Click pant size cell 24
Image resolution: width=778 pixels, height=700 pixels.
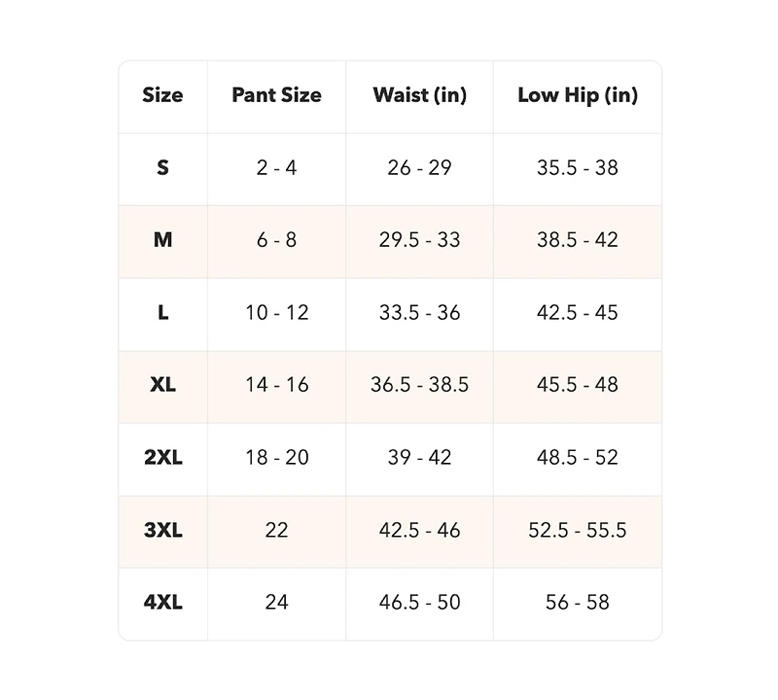pos(276,603)
